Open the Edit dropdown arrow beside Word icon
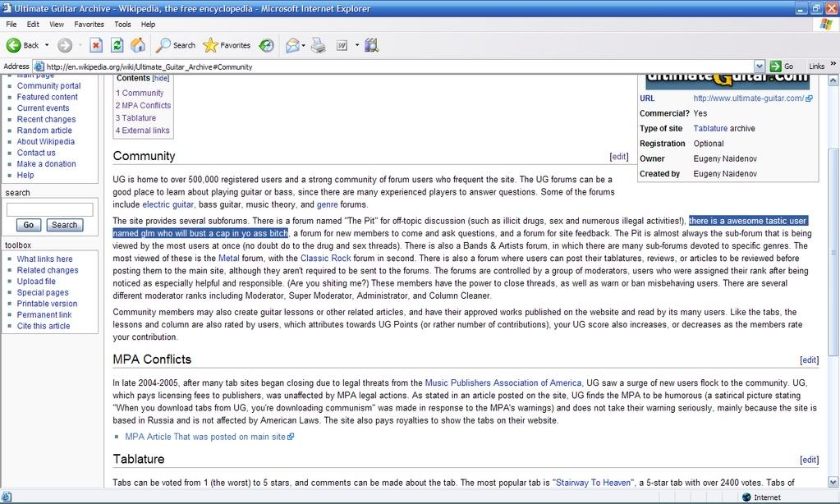Image resolution: width=840 pixels, height=504 pixels. tap(357, 45)
